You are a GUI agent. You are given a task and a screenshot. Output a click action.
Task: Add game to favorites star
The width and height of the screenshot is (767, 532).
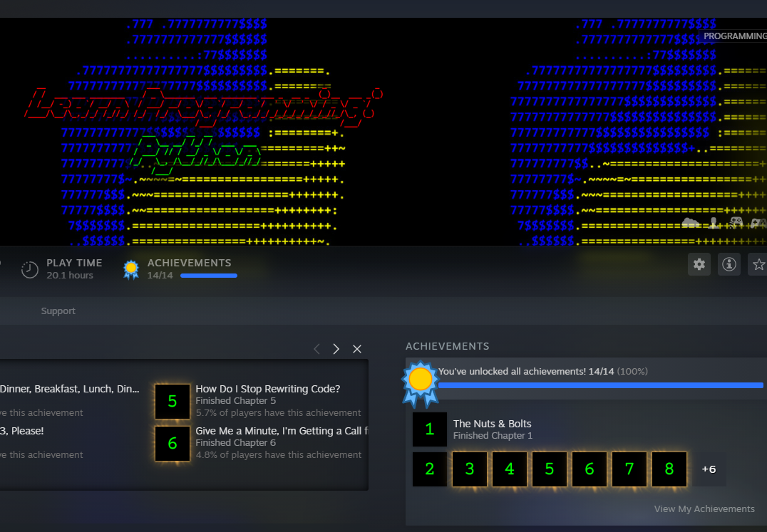tap(758, 264)
